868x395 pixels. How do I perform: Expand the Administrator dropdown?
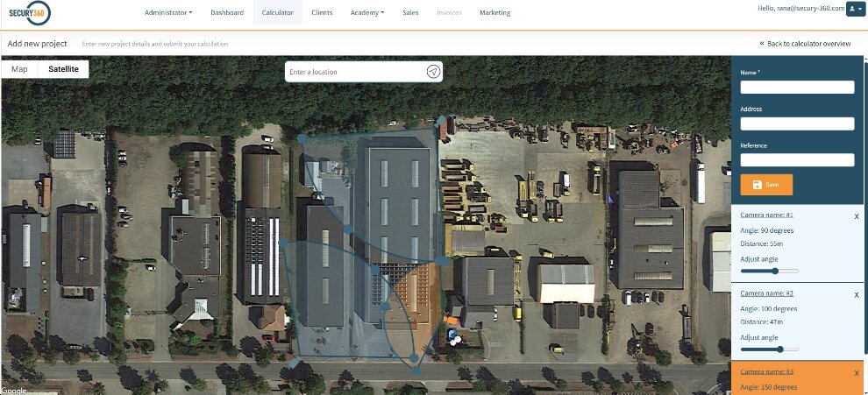[168, 13]
